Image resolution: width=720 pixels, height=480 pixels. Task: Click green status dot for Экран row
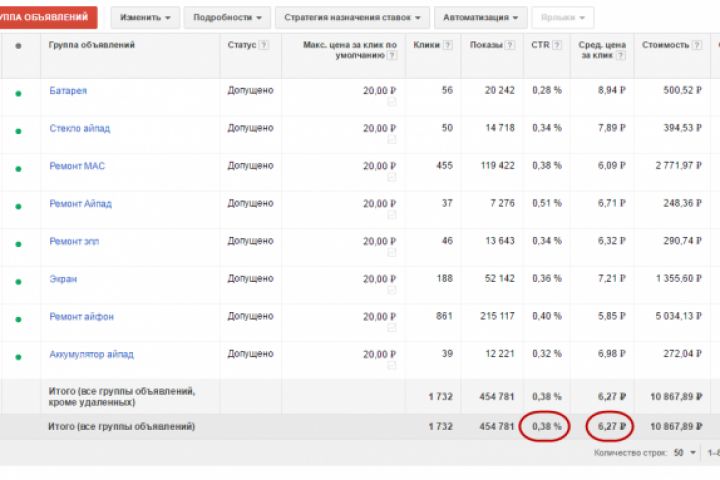pyautogui.click(x=18, y=281)
